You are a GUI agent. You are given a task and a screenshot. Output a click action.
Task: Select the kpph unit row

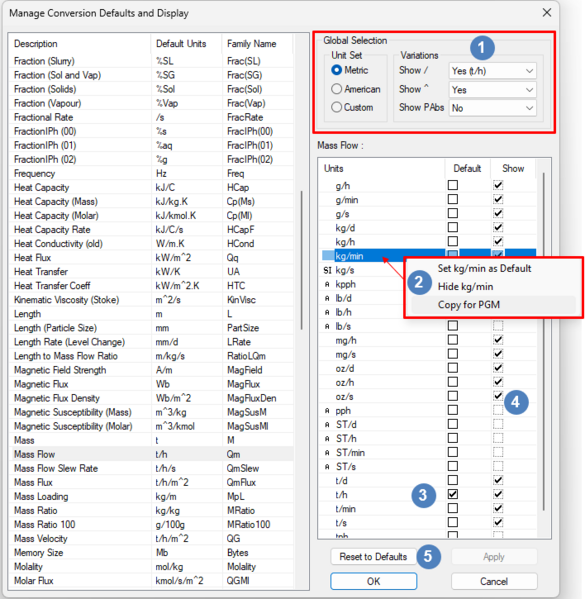(363, 284)
